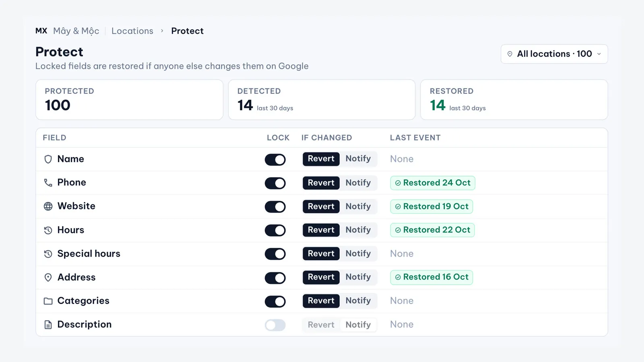Open the All locations · 100 dropdown

(554, 54)
